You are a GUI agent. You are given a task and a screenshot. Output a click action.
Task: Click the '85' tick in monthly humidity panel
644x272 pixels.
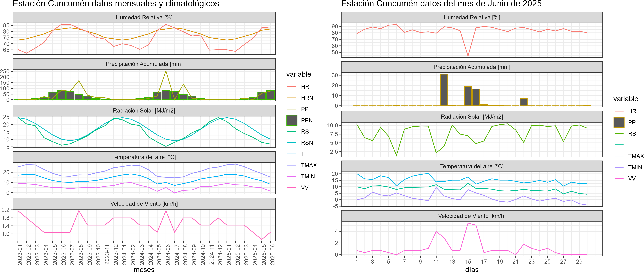pyautogui.click(x=6, y=25)
